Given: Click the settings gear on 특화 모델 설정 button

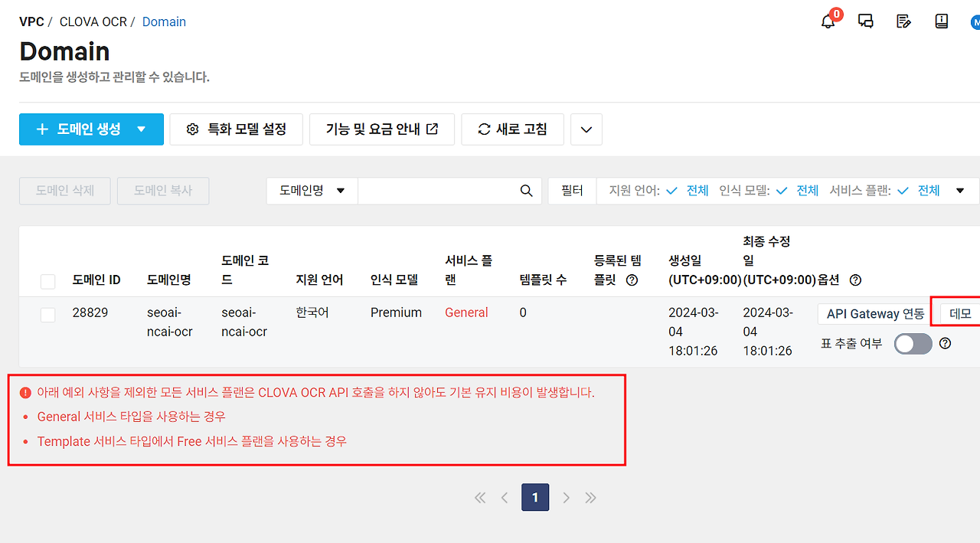Looking at the screenshot, I should coord(192,129).
